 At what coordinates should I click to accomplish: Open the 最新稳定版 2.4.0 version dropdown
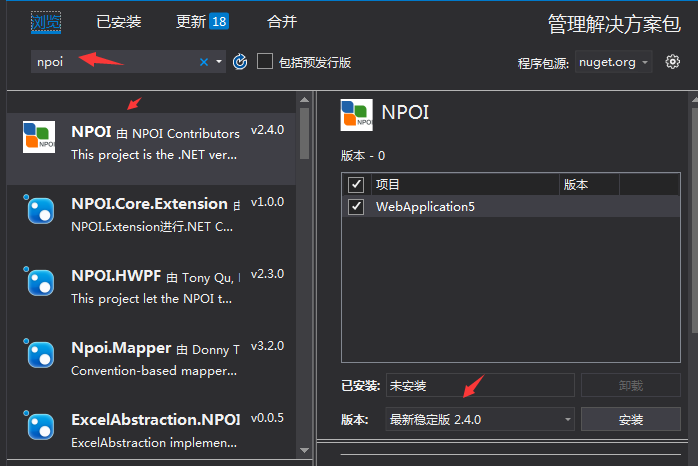pos(480,419)
